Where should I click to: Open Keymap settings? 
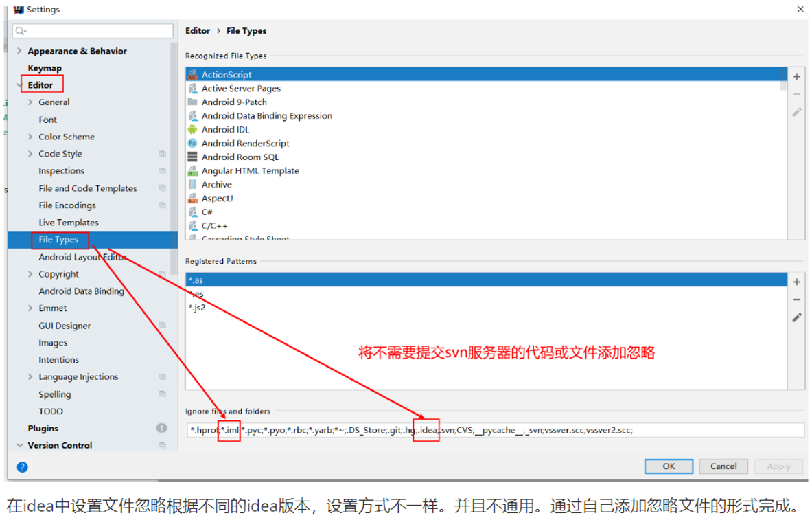pyautogui.click(x=45, y=68)
